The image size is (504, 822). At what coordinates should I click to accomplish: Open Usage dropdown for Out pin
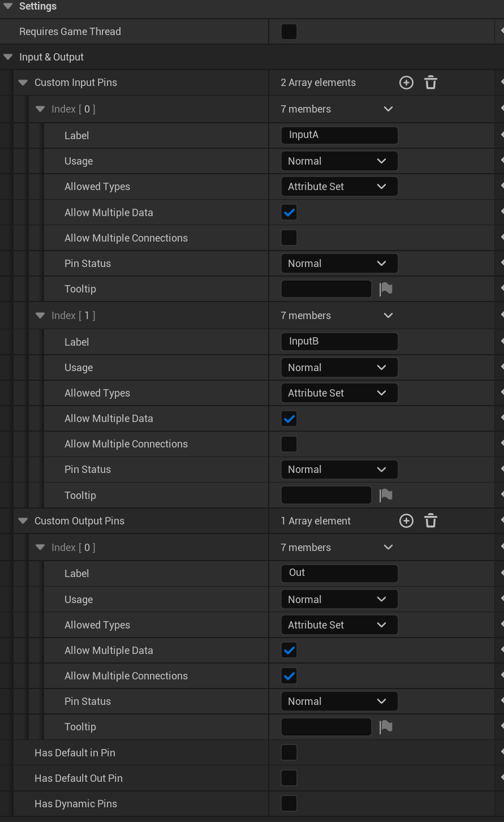coord(339,599)
